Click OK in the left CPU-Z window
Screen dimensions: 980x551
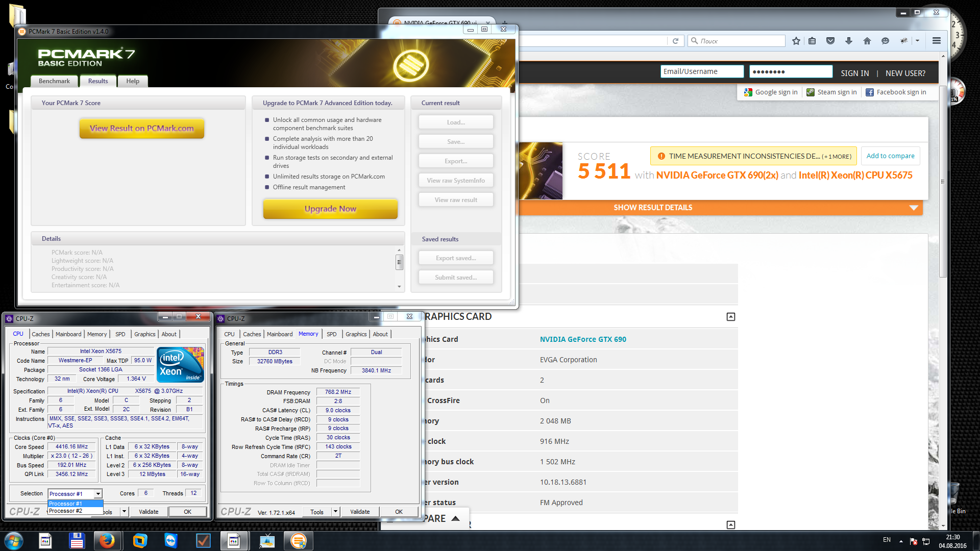pos(187,512)
